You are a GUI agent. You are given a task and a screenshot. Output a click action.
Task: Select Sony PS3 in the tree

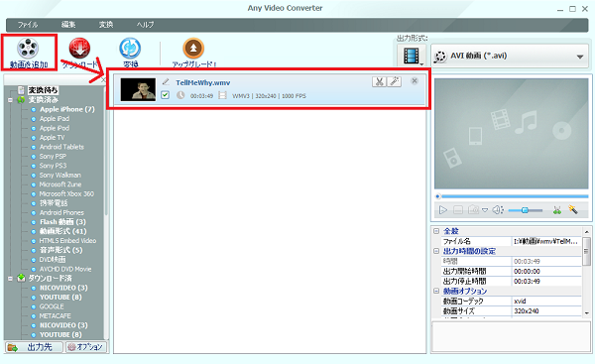(53, 166)
